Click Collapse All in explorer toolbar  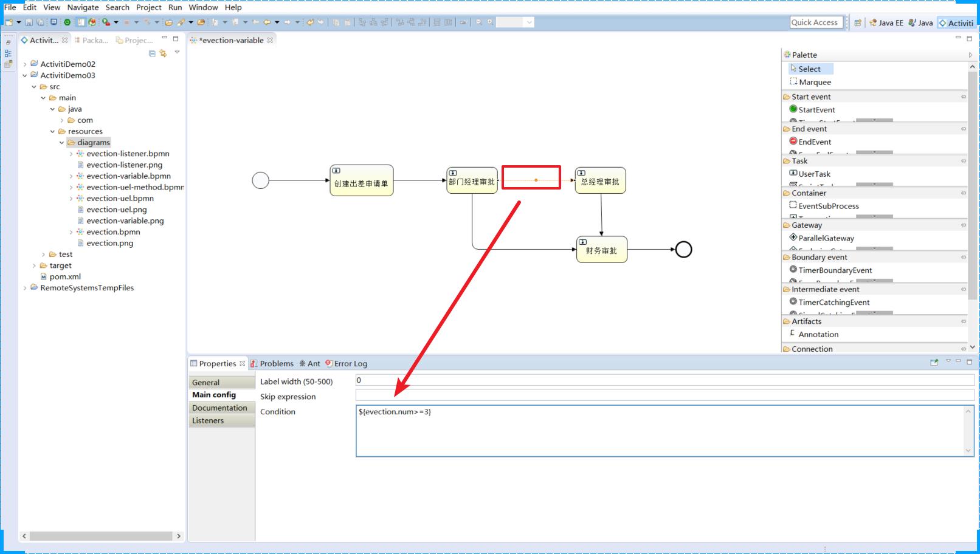point(152,53)
